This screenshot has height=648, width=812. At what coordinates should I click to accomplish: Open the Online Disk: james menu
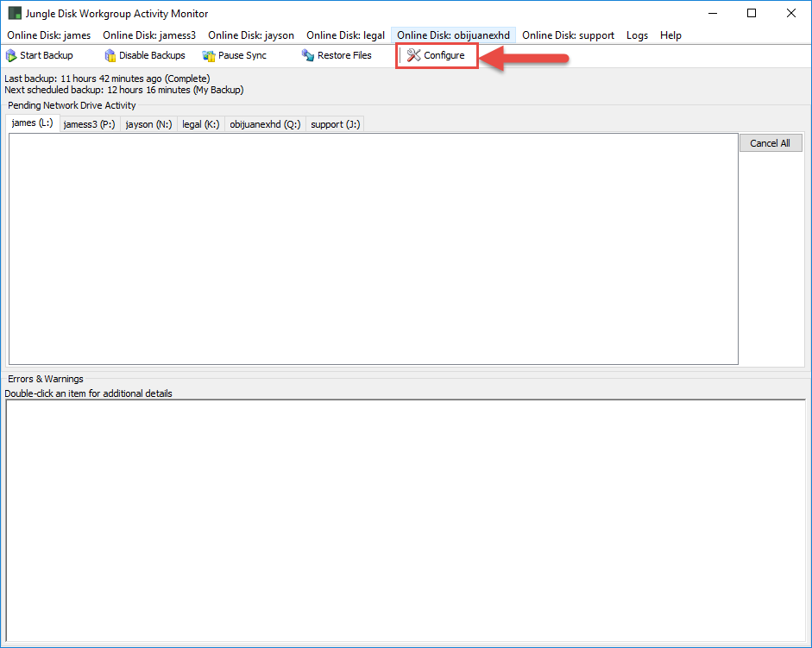click(48, 35)
